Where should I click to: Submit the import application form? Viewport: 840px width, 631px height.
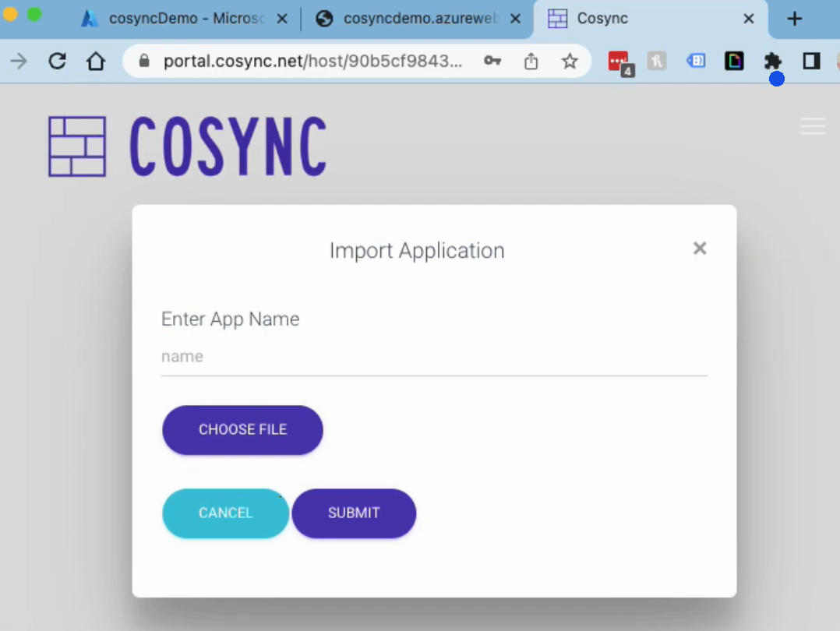point(354,513)
